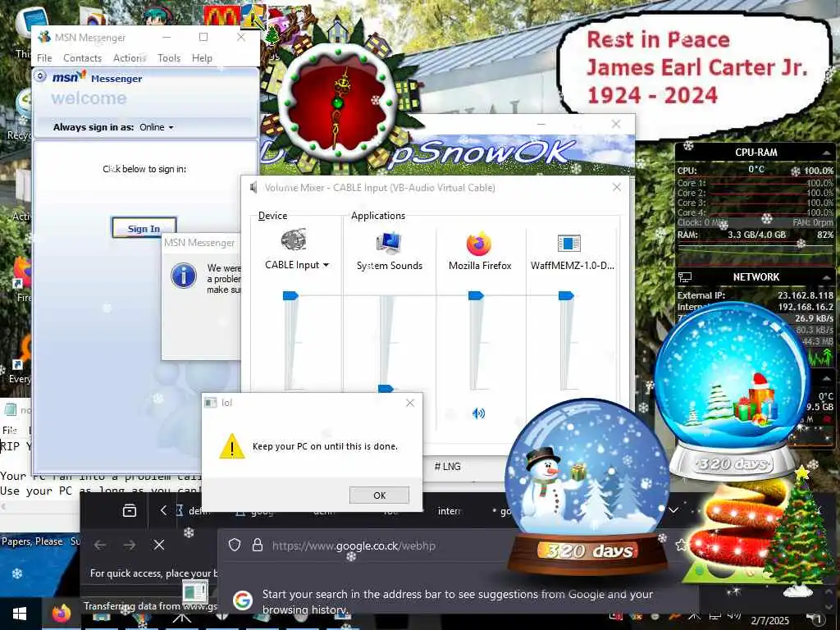Image resolution: width=840 pixels, height=630 pixels.
Task: Click the Volume Mixer speaker title icon
Action: [x=253, y=188]
